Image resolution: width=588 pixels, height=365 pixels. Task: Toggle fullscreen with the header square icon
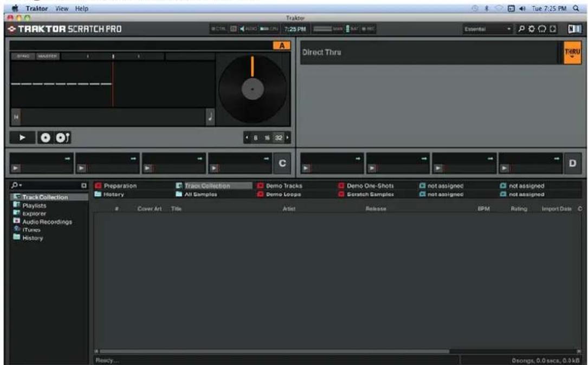point(553,29)
